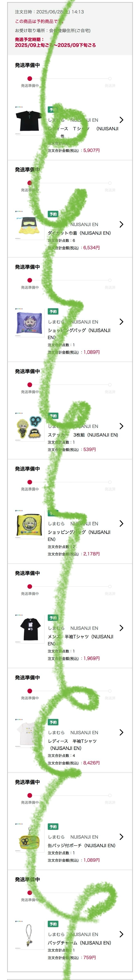Open the 5,907円 レディース Tシャツ order chevron
140x980 pixels.
(x=121, y=120)
